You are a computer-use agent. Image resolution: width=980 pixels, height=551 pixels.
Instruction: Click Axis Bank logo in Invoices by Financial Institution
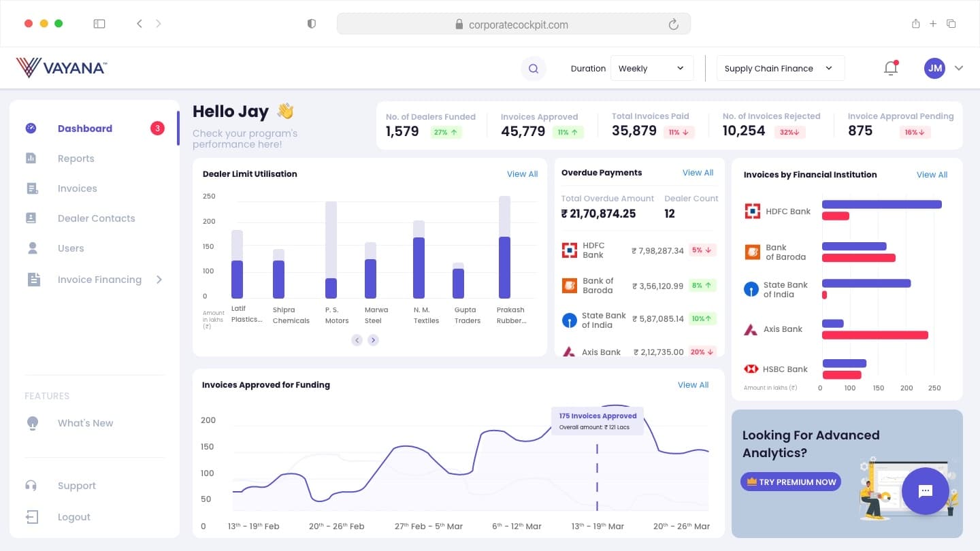coord(751,329)
